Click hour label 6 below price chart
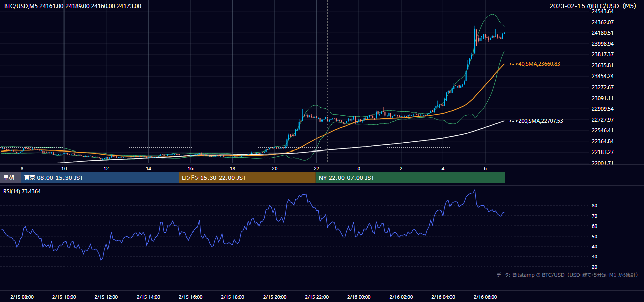Screen dimensions: 644x302 [485, 168]
